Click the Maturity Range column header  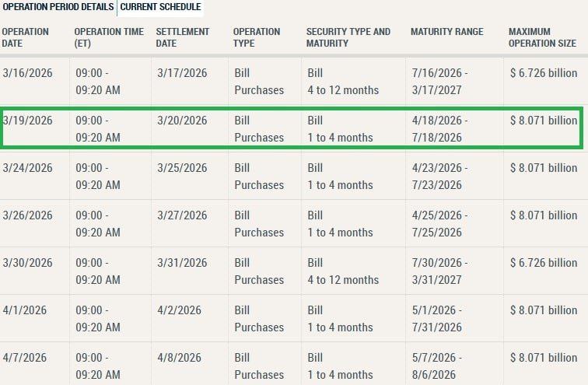click(447, 32)
